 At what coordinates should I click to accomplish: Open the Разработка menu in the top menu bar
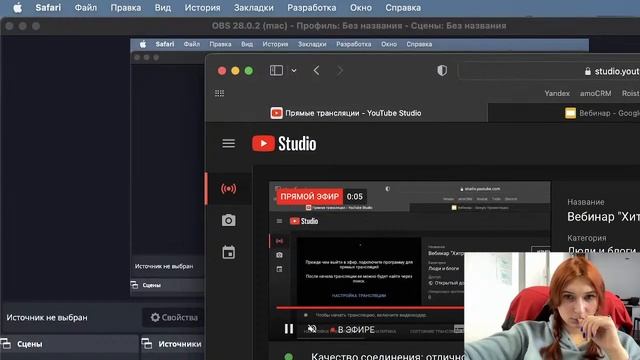point(312,8)
